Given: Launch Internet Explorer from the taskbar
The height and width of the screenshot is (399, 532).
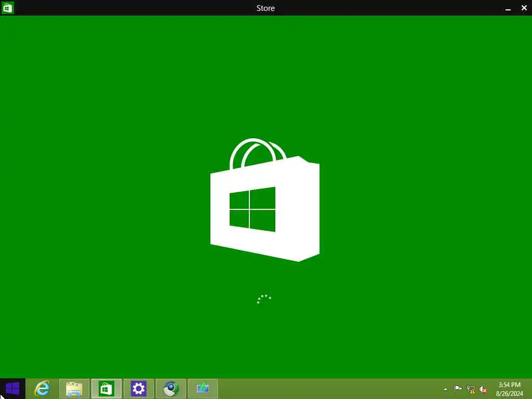Looking at the screenshot, I should coord(42,389).
